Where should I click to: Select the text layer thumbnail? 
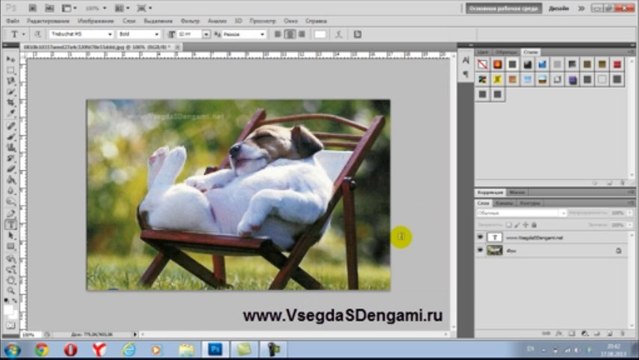[x=495, y=237]
